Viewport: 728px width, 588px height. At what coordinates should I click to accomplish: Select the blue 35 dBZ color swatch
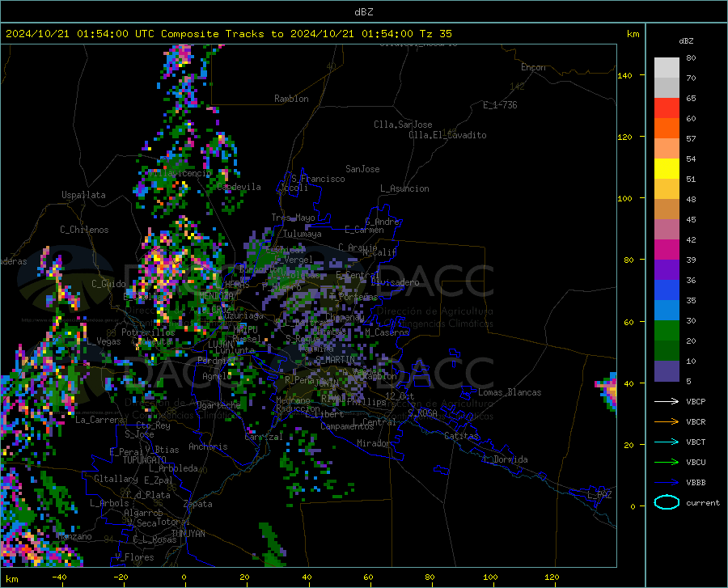click(x=667, y=290)
